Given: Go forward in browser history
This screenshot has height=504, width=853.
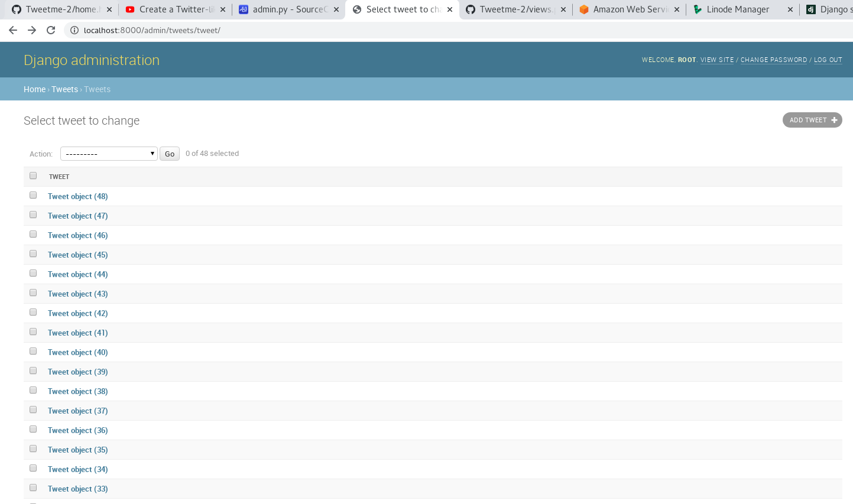Looking at the screenshot, I should 32,30.
